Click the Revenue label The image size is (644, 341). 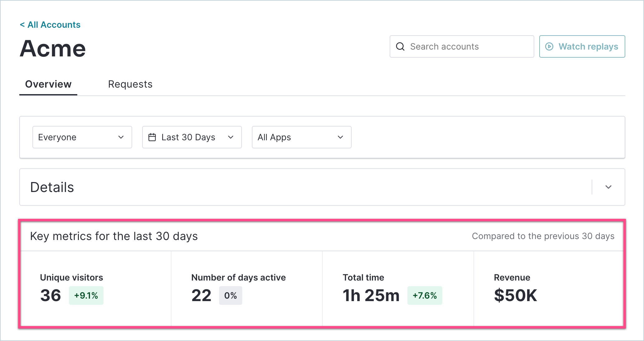pyautogui.click(x=512, y=277)
